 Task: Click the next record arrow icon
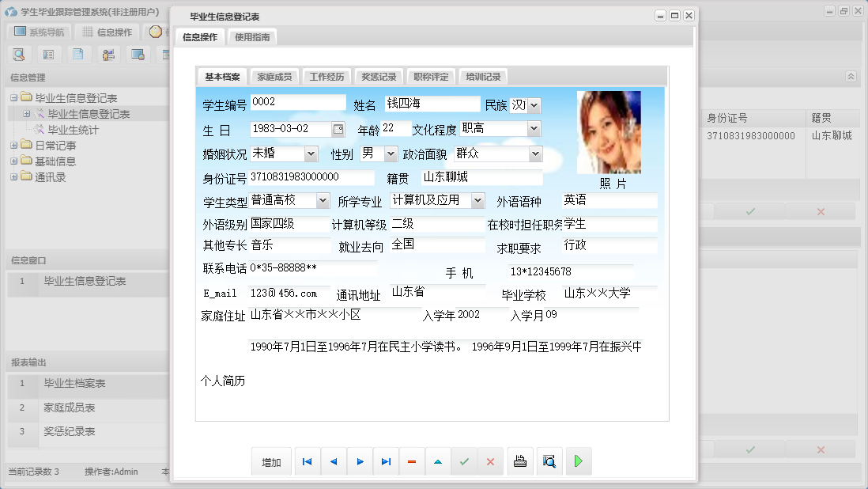click(x=359, y=461)
